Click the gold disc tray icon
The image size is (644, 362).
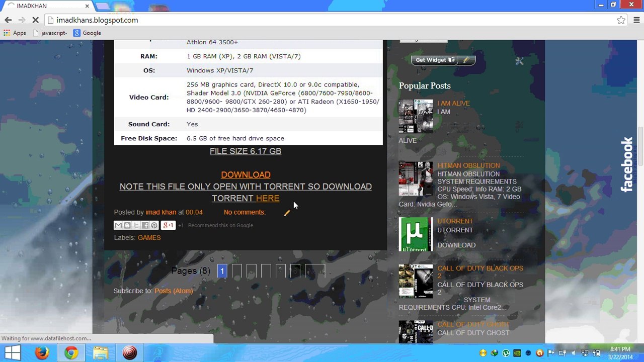tap(483, 353)
